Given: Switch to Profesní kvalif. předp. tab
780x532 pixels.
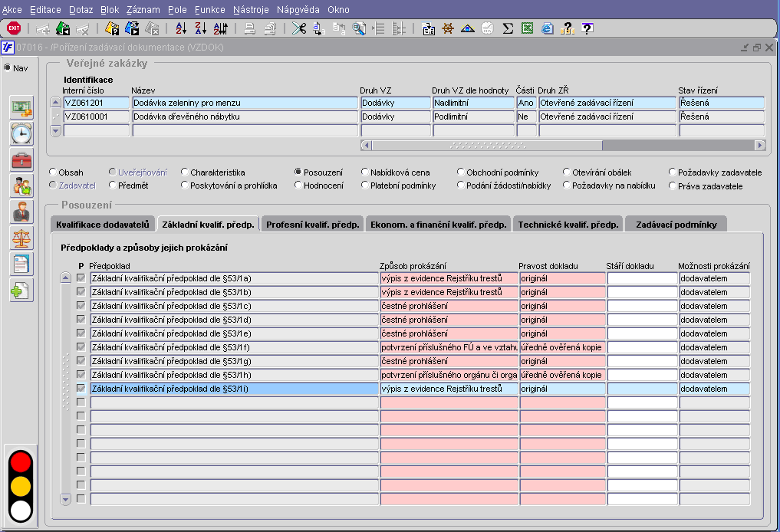Looking at the screenshot, I should (x=311, y=225).
